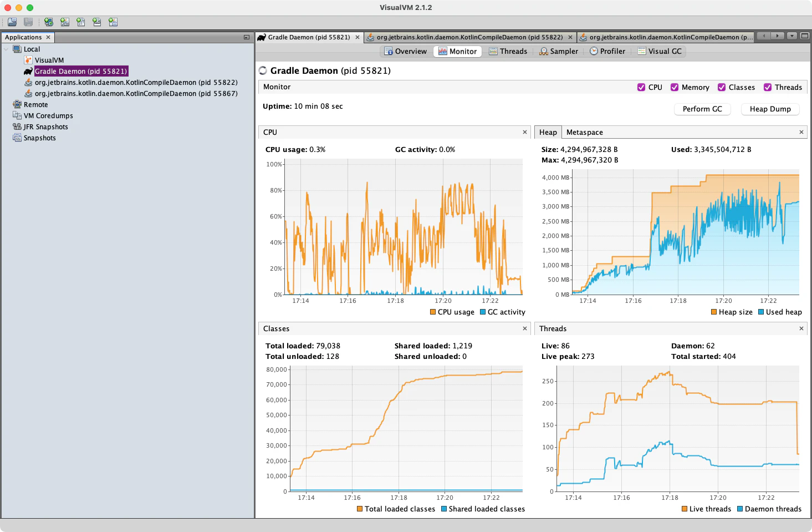Click the Add Remote Host toolbar icon
The height and width of the screenshot is (532, 812).
coord(49,22)
